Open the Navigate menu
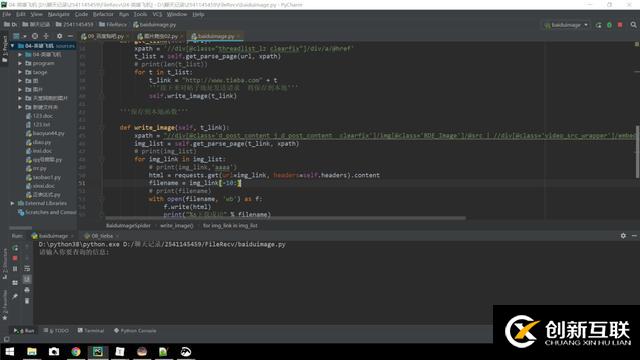Viewport: 640px width, 360px height. point(58,14)
